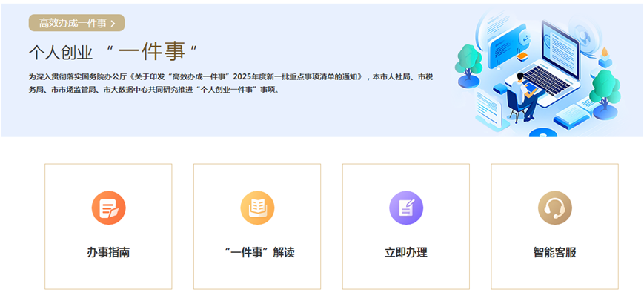Click the intro paragraph mentioning 国务院办公厅
This screenshot has height=307, width=644.
pos(222,76)
